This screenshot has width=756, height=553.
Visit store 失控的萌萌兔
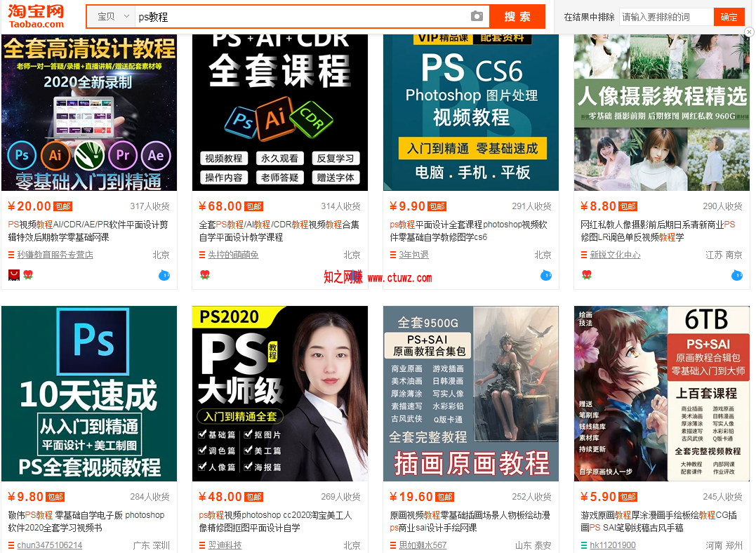pyautogui.click(x=233, y=255)
